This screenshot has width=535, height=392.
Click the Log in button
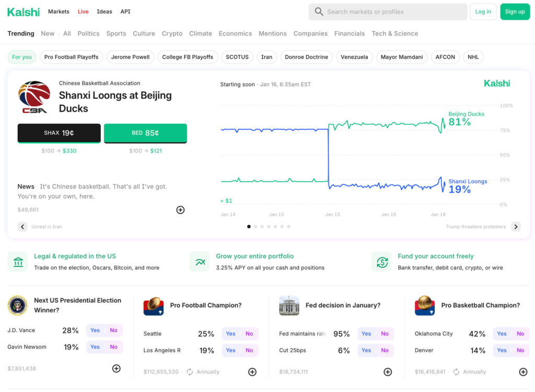click(483, 11)
